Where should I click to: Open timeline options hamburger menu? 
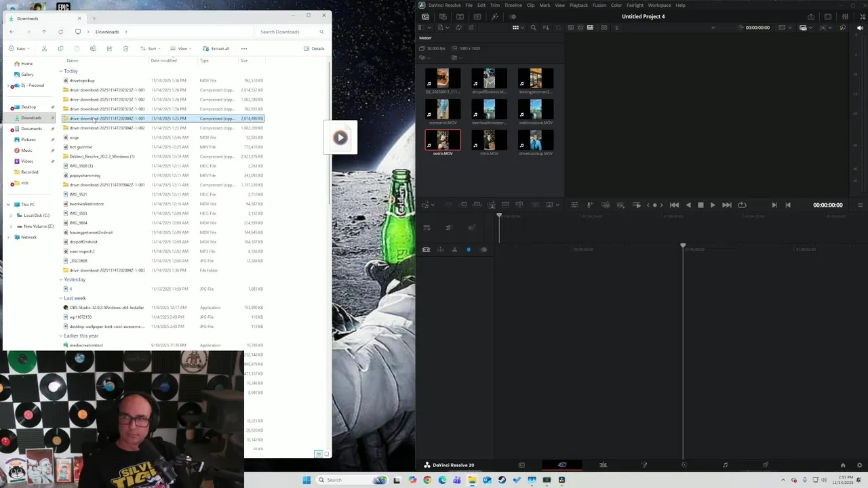point(860,205)
